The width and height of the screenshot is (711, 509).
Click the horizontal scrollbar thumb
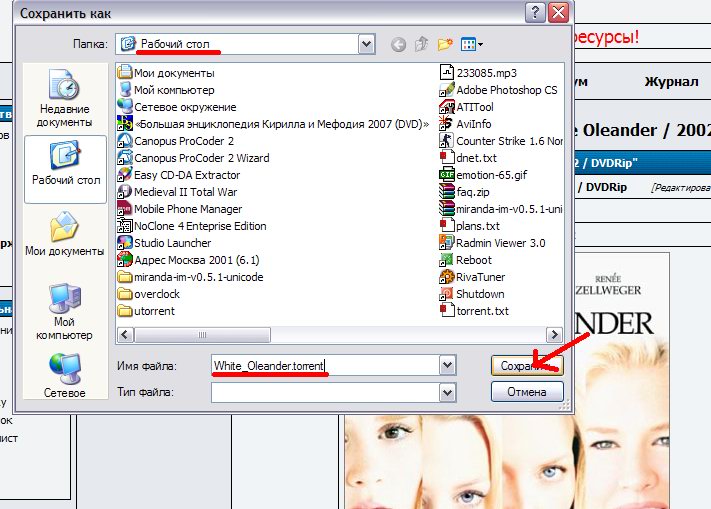202,335
